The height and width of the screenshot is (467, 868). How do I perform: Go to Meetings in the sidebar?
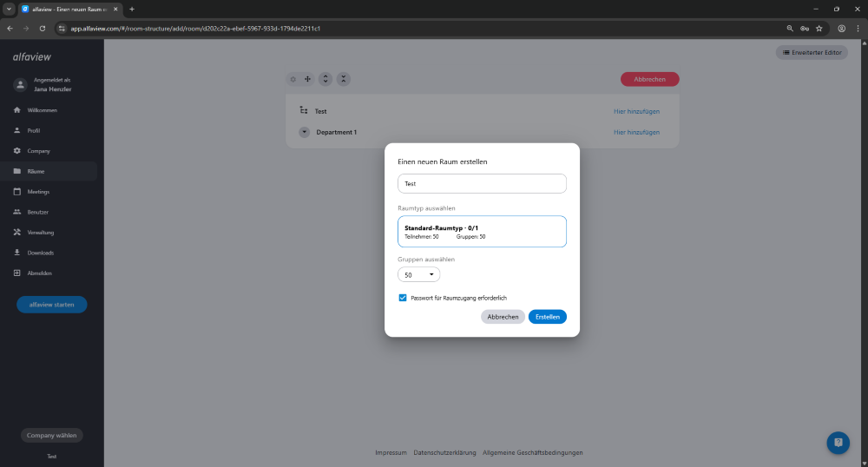[38, 192]
